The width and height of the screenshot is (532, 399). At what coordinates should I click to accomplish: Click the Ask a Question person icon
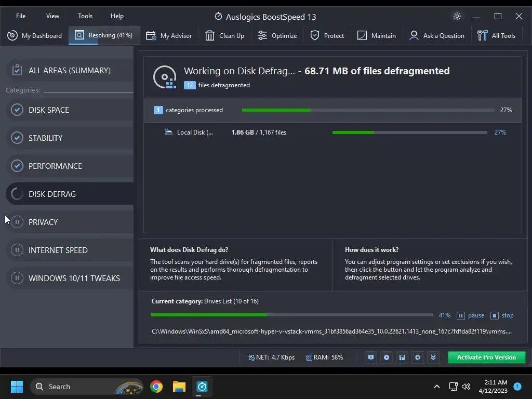[x=414, y=35]
